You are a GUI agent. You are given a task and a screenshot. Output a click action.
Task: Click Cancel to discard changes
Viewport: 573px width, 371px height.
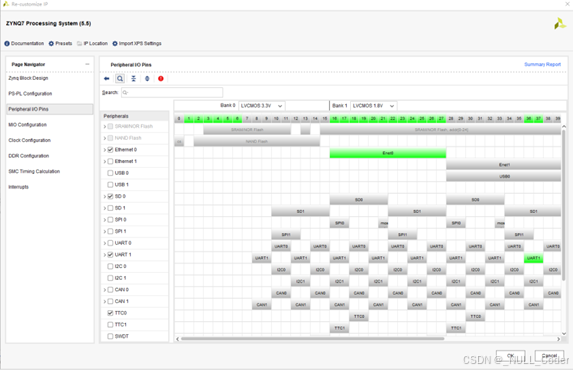pyautogui.click(x=549, y=355)
